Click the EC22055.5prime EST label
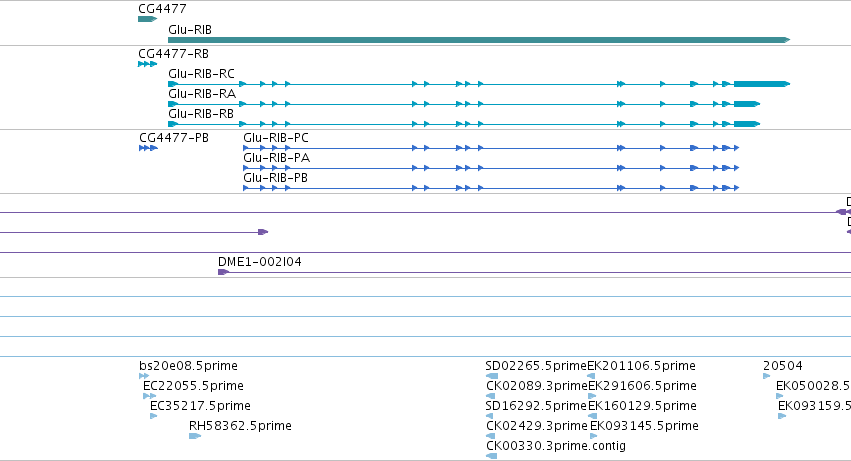Image resolution: width=851 pixels, height=461 pixels. click(193, 386)
